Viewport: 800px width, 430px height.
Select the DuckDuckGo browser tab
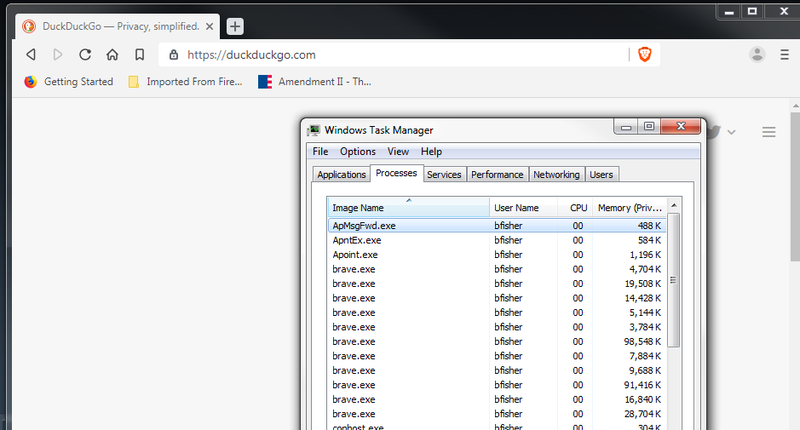click(117, 27)
